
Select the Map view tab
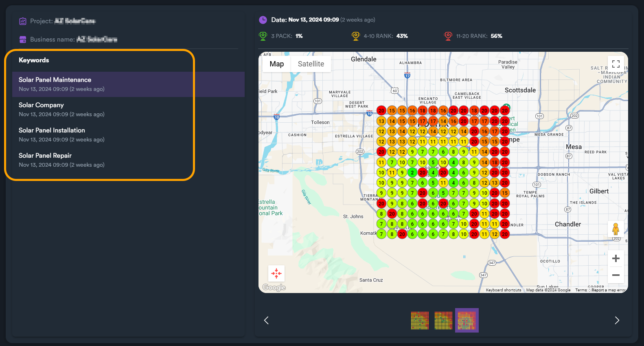tap(277, 64)
